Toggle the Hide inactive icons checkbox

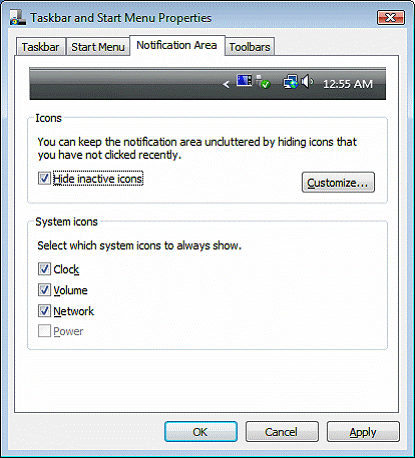pos(44,179)
